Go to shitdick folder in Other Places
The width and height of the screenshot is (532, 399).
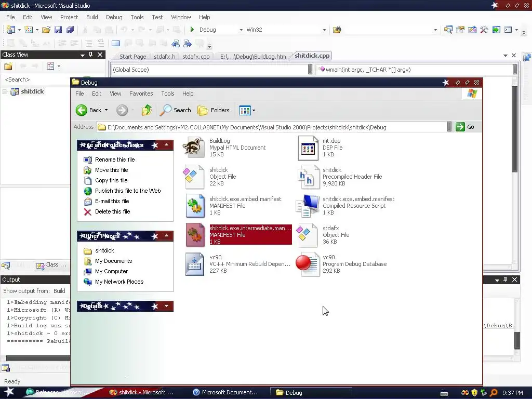[104, 251]
